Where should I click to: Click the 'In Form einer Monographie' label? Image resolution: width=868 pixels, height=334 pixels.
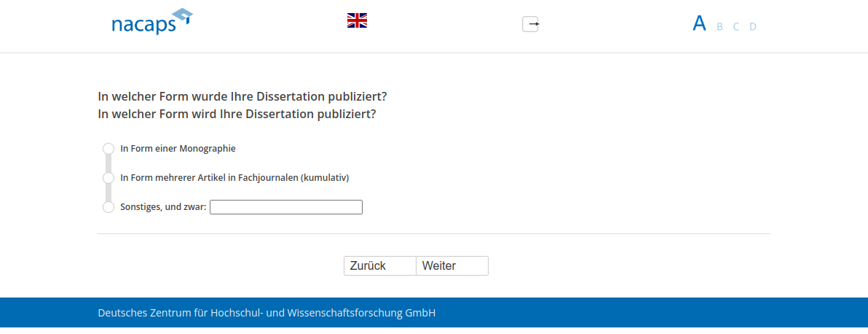pyautogui.click(x=178, y=149)
